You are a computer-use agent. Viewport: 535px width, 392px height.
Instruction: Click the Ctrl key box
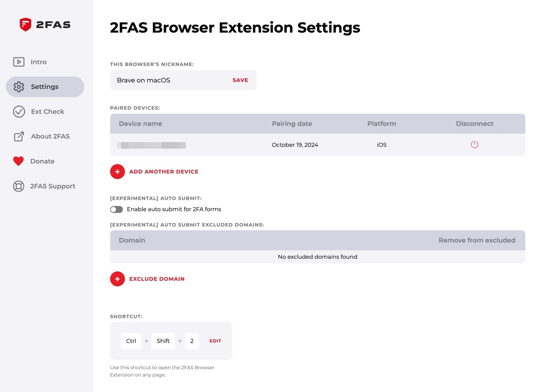[x=131, y=341]
